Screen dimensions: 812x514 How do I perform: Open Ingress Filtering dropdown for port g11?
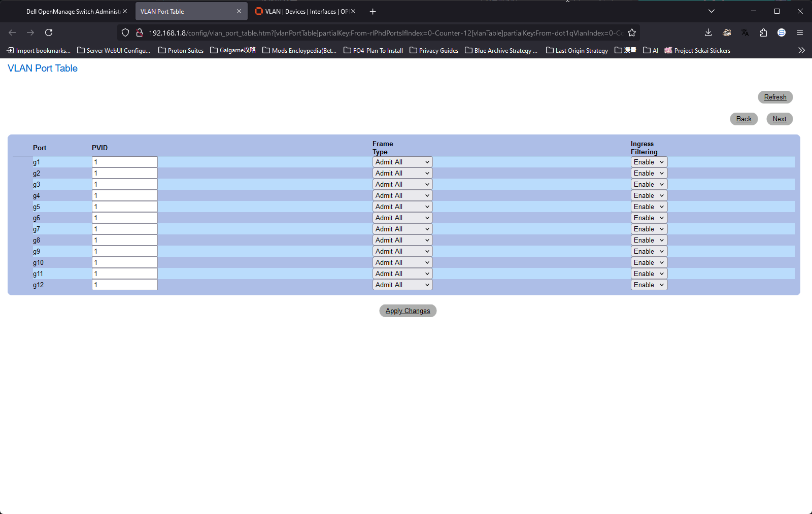click(649, 273)
